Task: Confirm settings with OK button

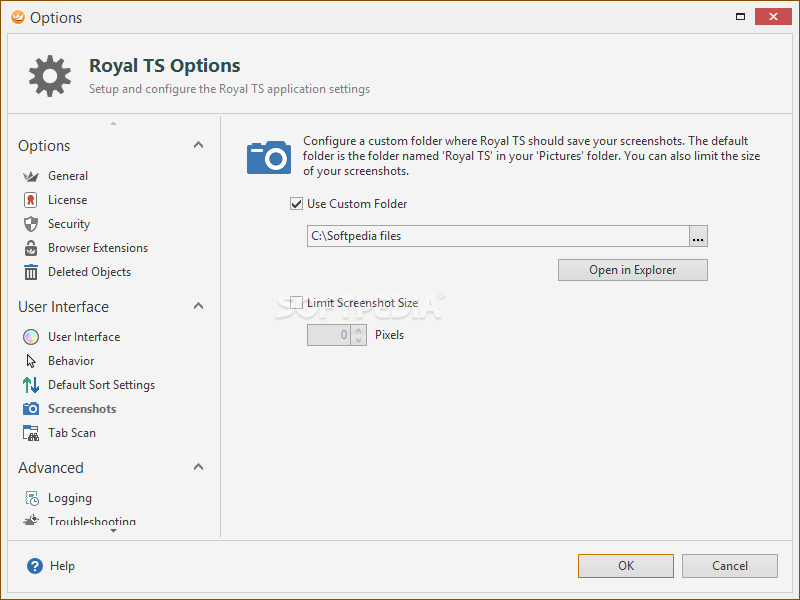Action: coord(626,566)
